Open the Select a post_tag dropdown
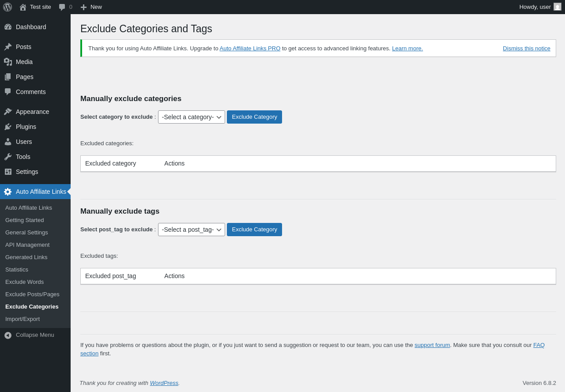This screenshot has height=392, width=565. (x=192, y=230)
